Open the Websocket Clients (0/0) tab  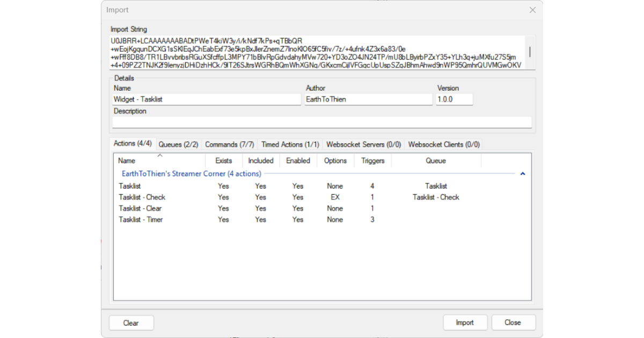point(443,144)
